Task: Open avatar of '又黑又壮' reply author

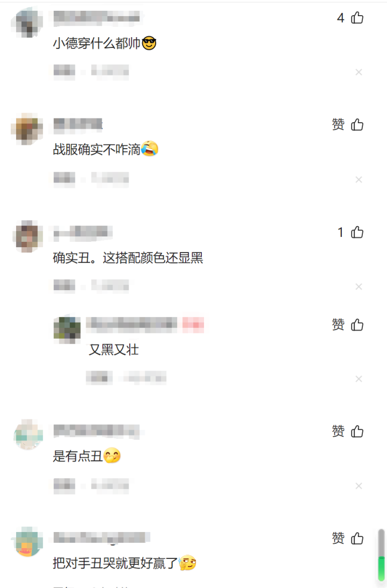Action: 67,330
